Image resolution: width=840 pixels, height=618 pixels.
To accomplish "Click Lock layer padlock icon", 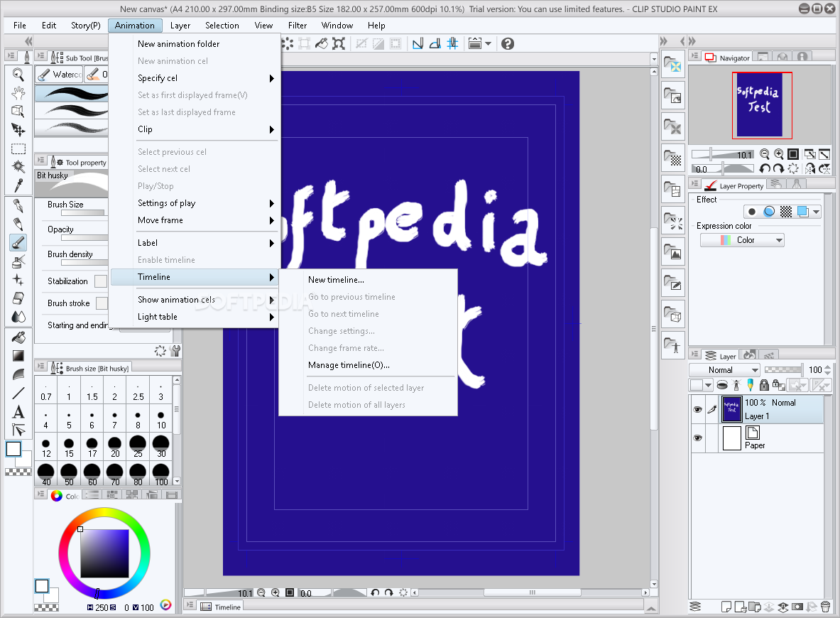I will click(x=765, y=385).
